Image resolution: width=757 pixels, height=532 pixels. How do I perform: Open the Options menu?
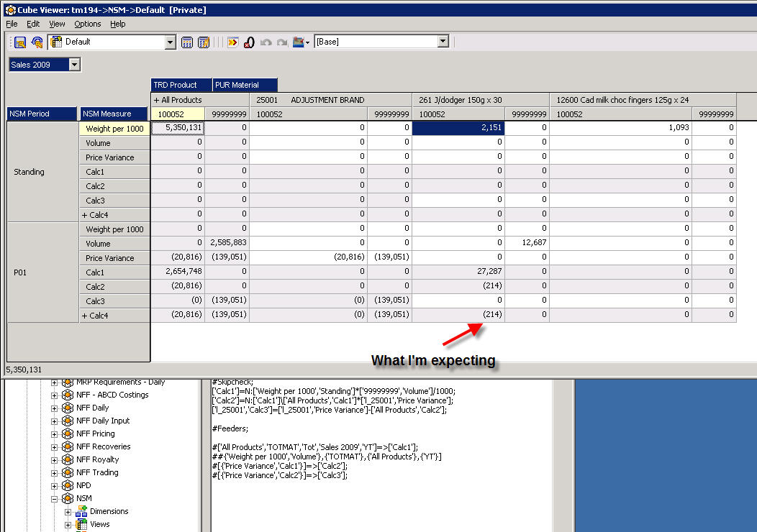click(x=87, y=24)
